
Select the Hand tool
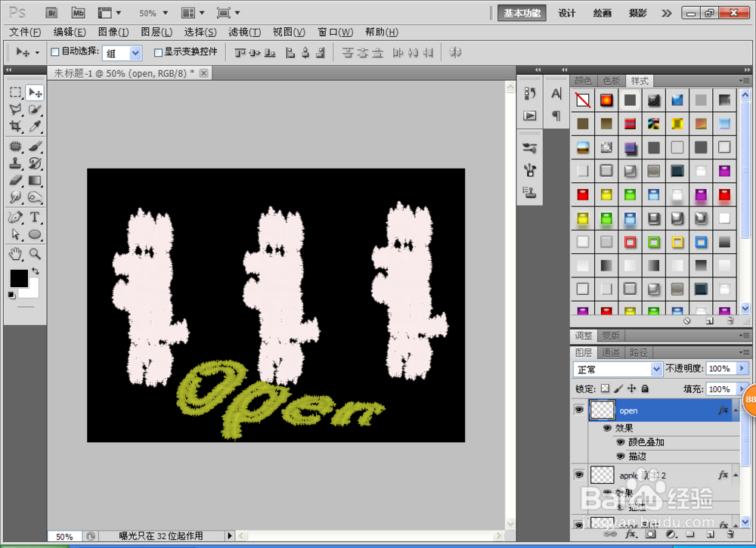tap(15, 253)
